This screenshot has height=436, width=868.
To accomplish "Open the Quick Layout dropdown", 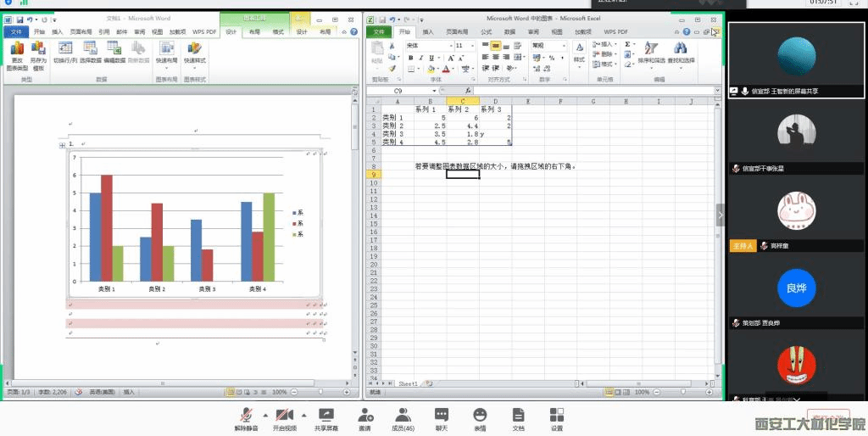I will pyautogui.click(x=167, y=53).
